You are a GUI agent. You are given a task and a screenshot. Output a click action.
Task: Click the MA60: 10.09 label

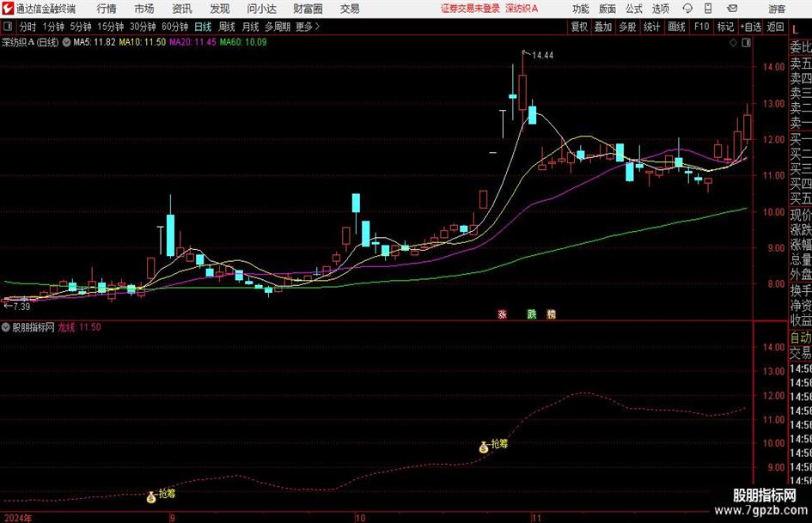pos(243,42)
